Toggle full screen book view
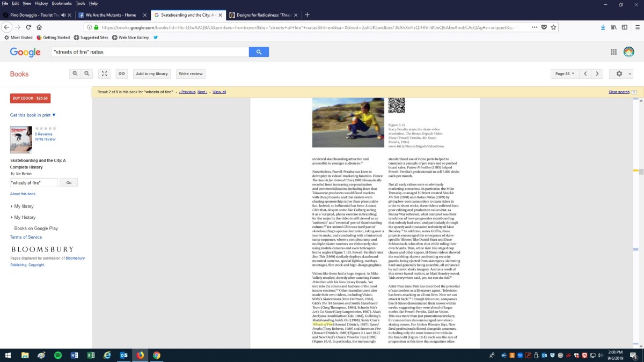Image resolution: width=644 pixels, height=362 pixels. [x=105, y=73]
